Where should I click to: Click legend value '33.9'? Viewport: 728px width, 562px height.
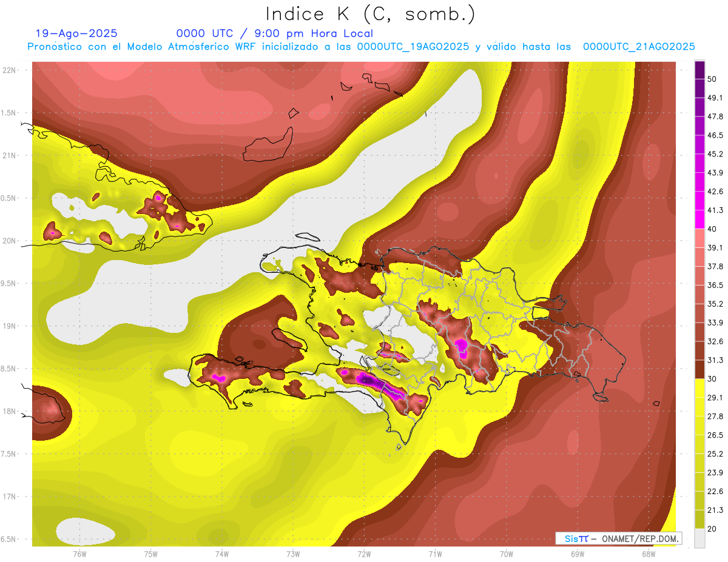click(715, 323)
